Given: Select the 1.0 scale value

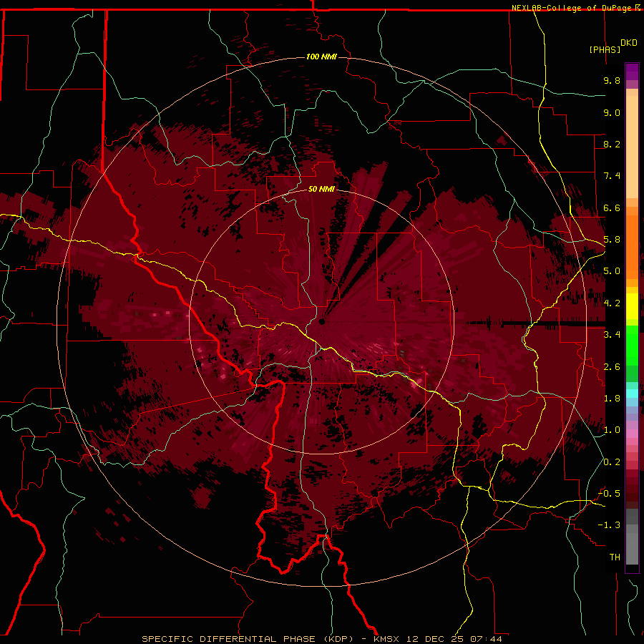Looking at the screenshot, I should tap(612, 430).
